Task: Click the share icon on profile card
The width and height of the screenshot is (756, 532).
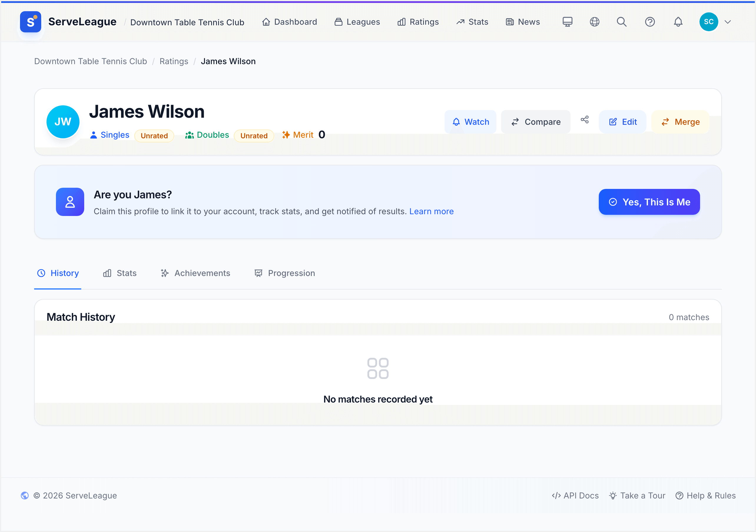Action: coord(584,119)
